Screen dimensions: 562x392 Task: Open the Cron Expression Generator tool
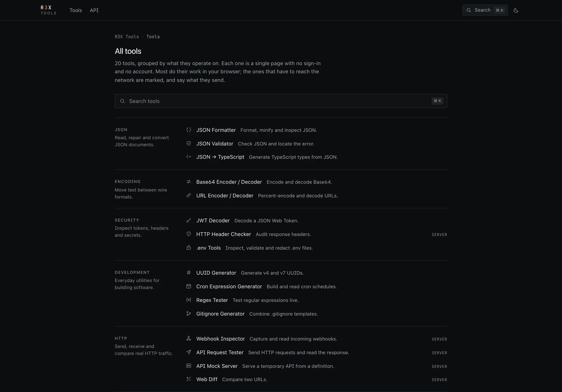(229, 286)
